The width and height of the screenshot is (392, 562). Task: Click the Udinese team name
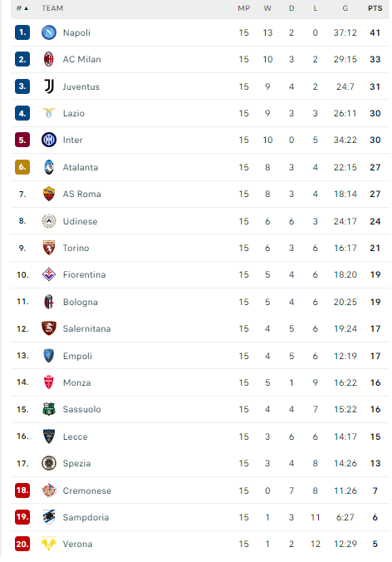pos(81,221)
